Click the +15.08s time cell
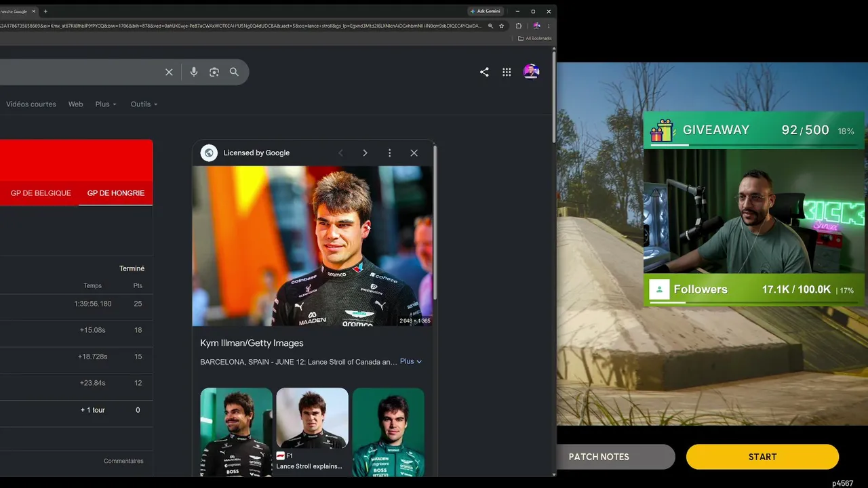This screenshot has height=488, width=868. (x=93, y=330)
